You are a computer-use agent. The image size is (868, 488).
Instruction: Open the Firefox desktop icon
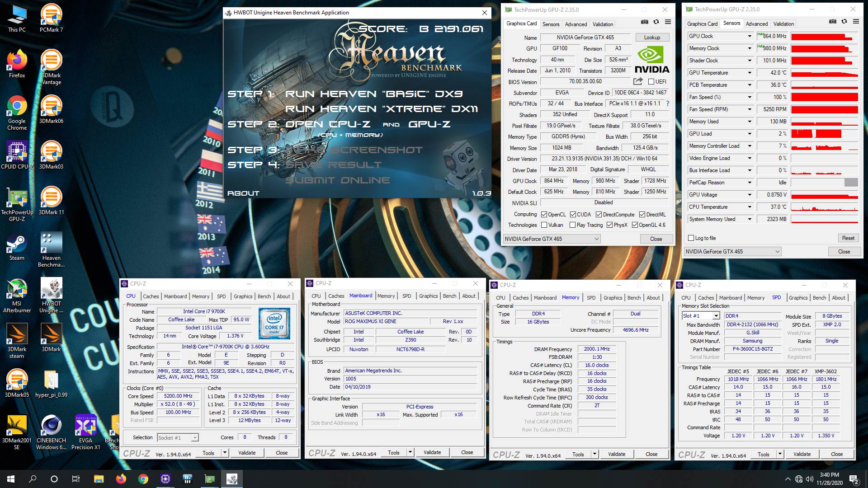pyautogui.click(x=17, y=64)
